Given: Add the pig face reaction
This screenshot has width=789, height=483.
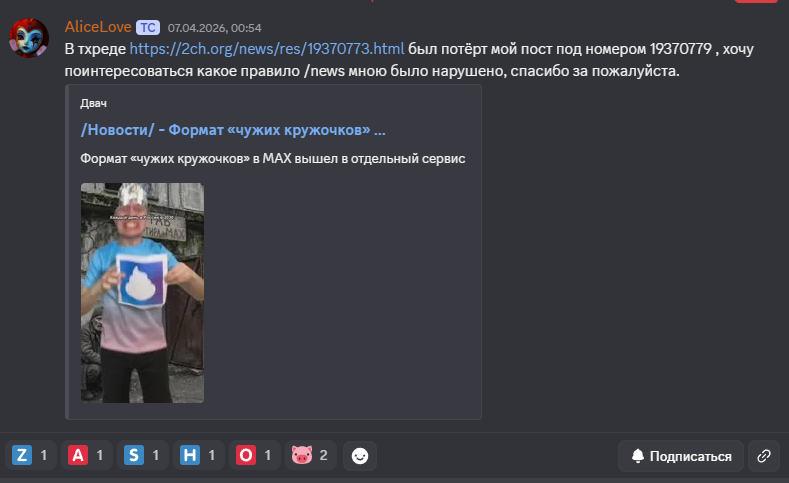Looking at the screenshot, I should pyautogui.click(x=310, y=456).
